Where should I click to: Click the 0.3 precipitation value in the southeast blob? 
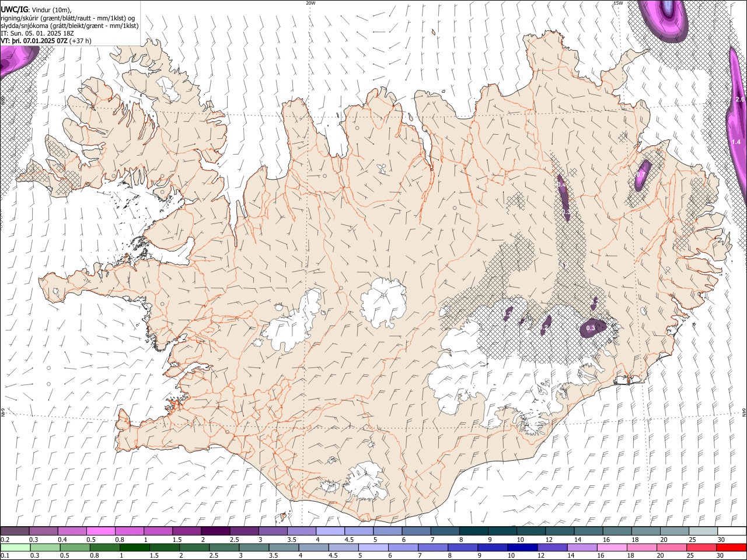[591, 328]
